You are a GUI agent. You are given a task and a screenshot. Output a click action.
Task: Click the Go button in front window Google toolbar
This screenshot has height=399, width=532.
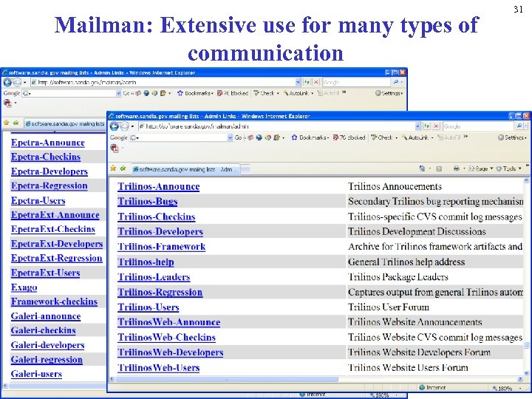tap(238, 137)
